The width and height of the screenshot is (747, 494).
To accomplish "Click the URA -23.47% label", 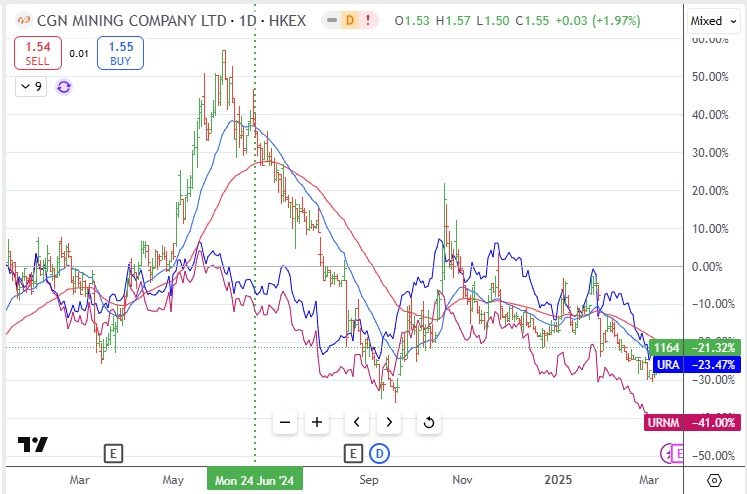I will [697, 365].
